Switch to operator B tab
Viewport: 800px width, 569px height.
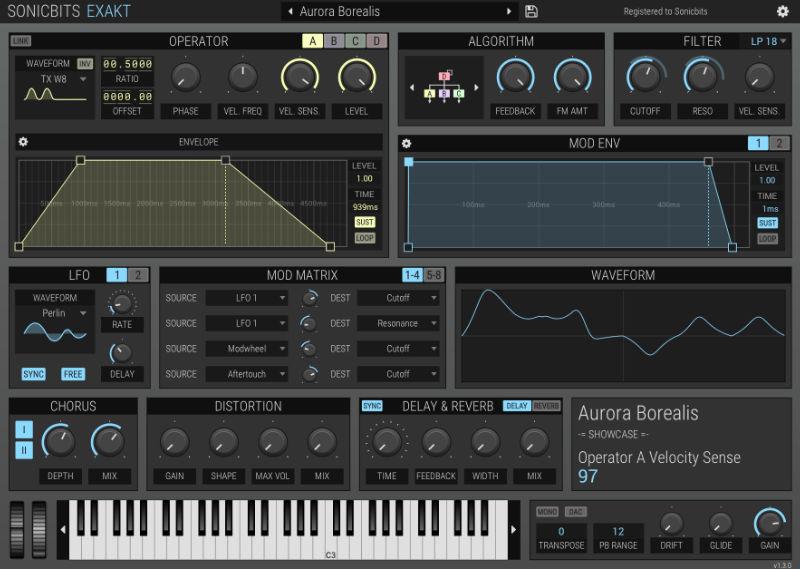tap(334, 41)
